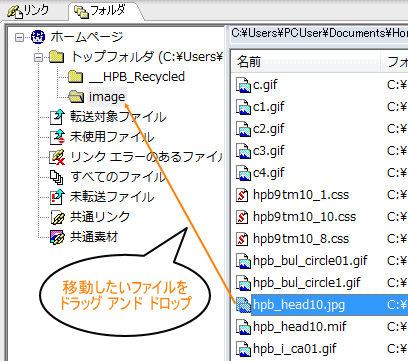The width and height of the screenshot is (408, 361).
Task: Select the 未転送ファイル icon
Action: click(57, 197)
